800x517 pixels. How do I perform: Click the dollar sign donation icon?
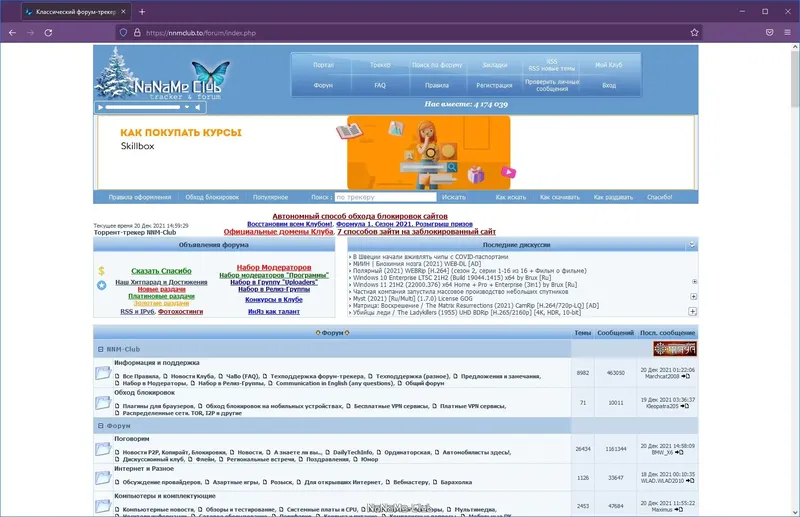click(x=102, y=271)
